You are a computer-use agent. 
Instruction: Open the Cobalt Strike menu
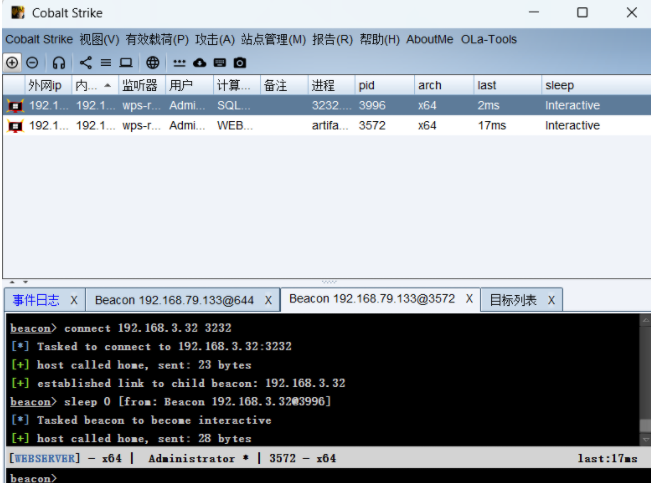39,39
